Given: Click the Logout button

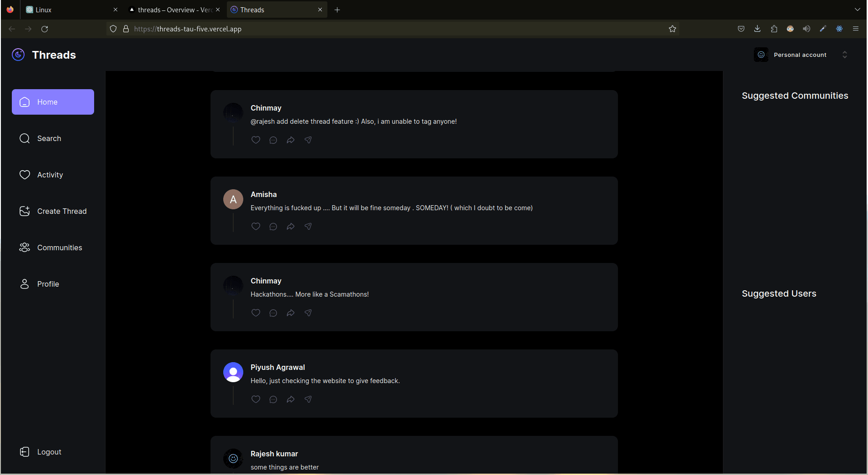Looking at the screenshot, I should (41, 452).
